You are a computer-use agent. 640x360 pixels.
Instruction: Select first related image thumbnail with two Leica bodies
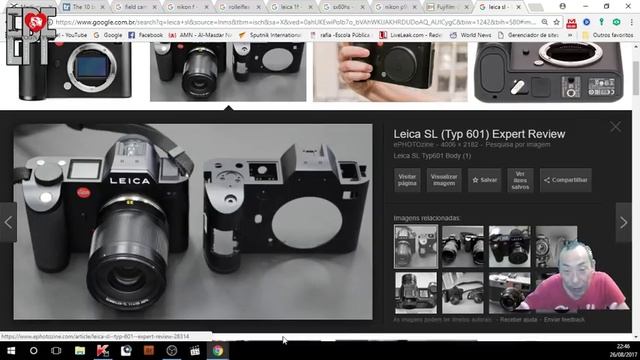pos(416,247)
